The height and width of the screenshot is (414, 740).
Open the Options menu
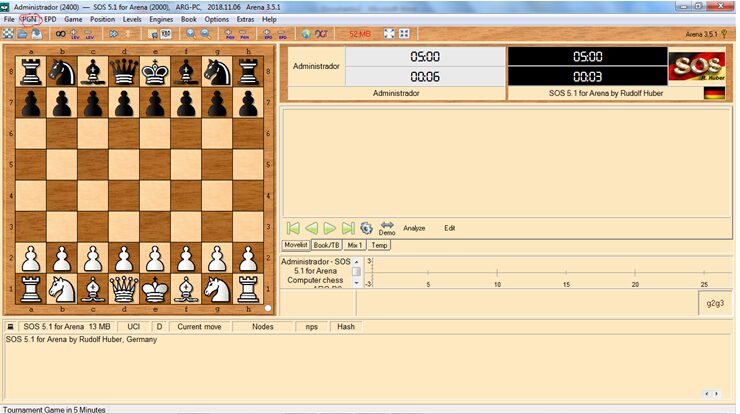point(217,19)
